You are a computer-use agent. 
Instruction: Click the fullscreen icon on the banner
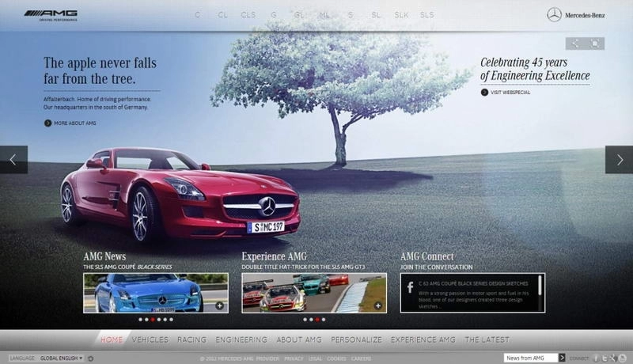(595, 44)
